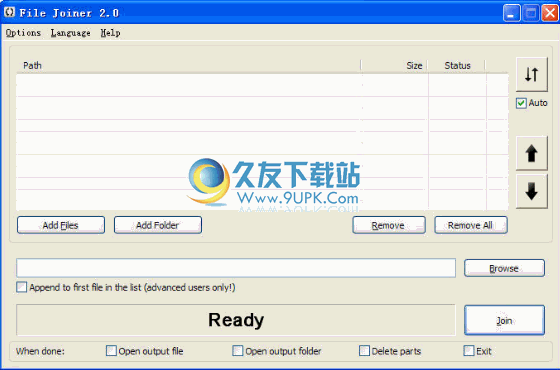Screen dimensions: 560x370
Task: Open the Options menu
Action: [x=23, y=33]
